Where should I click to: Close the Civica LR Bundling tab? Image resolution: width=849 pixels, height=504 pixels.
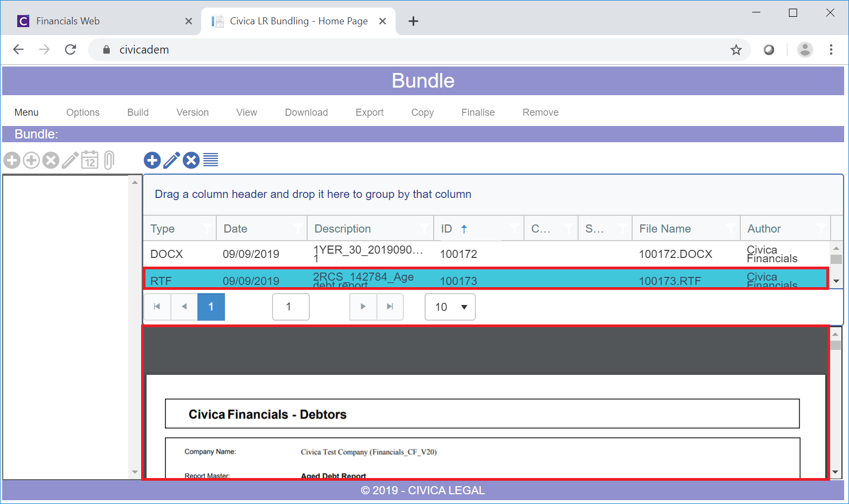click(382, 21)
